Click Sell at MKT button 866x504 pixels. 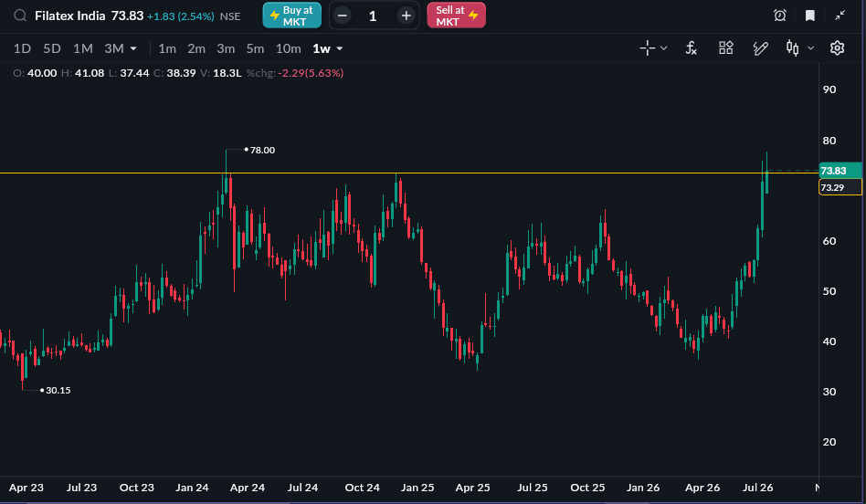[456, 16]
